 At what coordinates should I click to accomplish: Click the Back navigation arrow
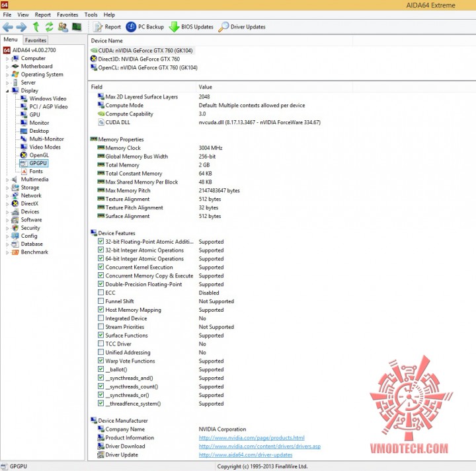7,27
